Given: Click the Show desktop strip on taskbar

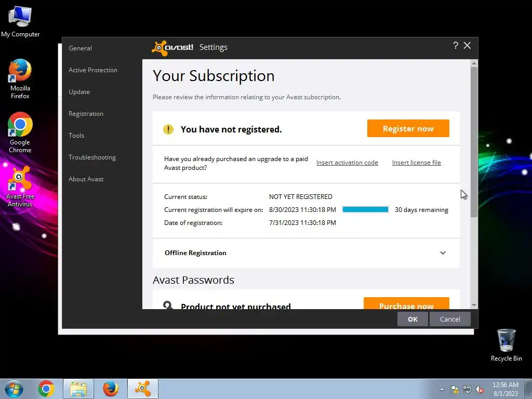Looking at the screenshot, I should tap(528, 389).
